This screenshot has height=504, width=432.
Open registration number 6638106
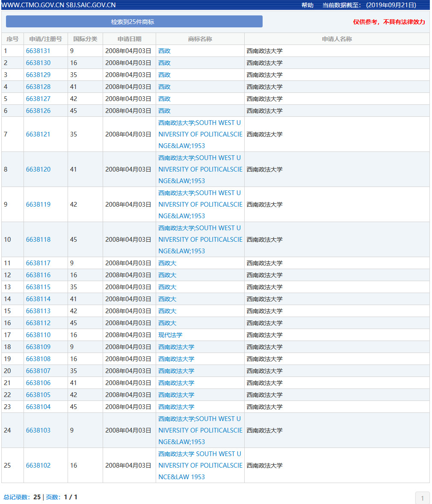pos(38,382)
